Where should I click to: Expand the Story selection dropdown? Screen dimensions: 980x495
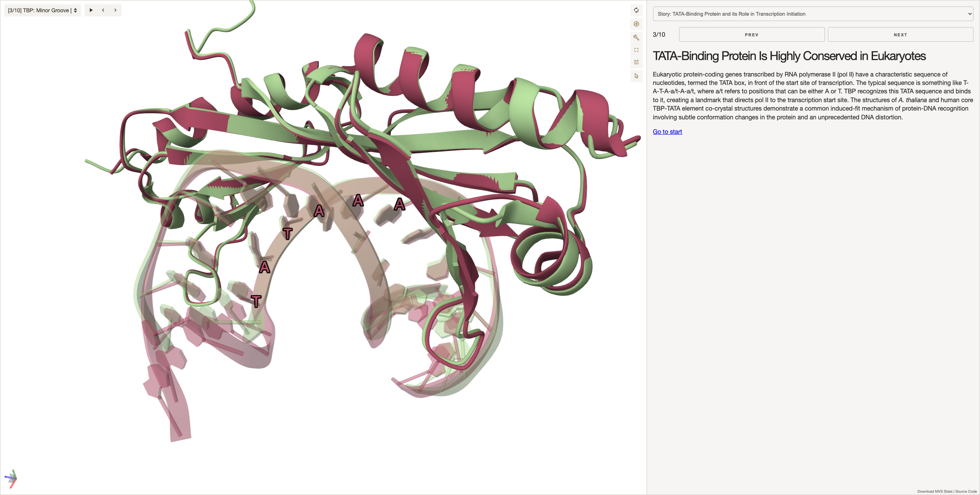pos(813,14)
